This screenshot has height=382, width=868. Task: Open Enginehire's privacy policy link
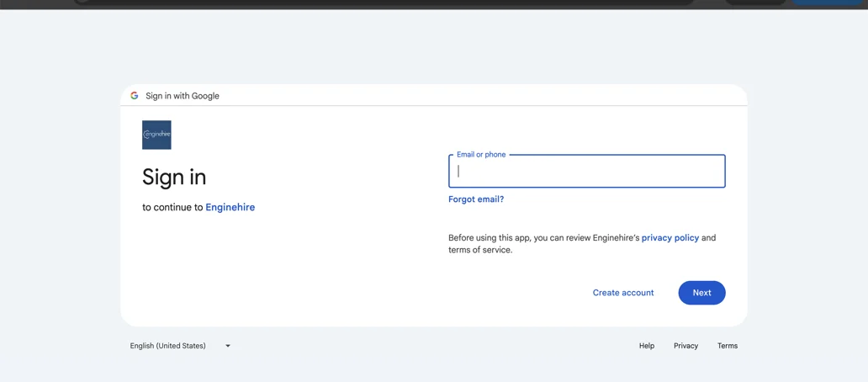coord(670,238)
